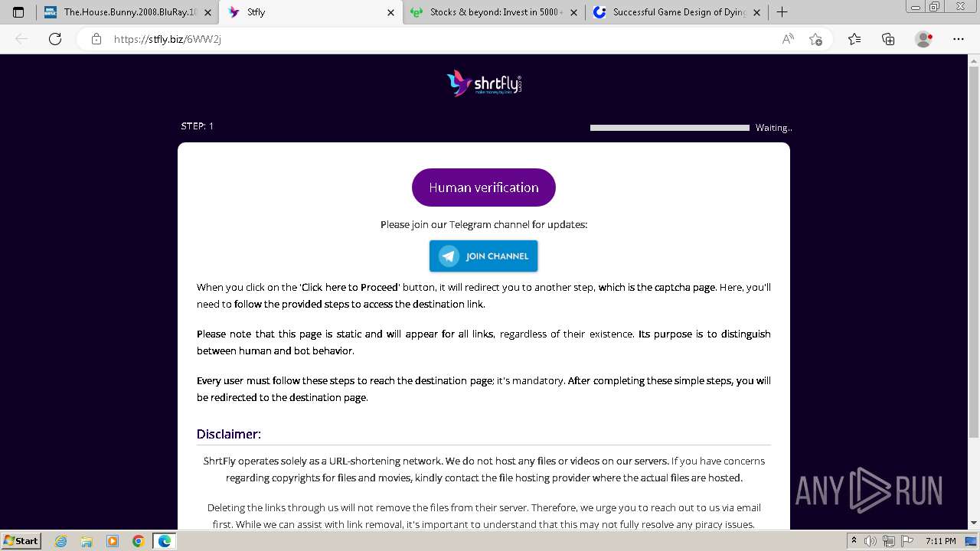
Task: Toggle Read aloud icon in address bar
Action: tap(788, 39)
